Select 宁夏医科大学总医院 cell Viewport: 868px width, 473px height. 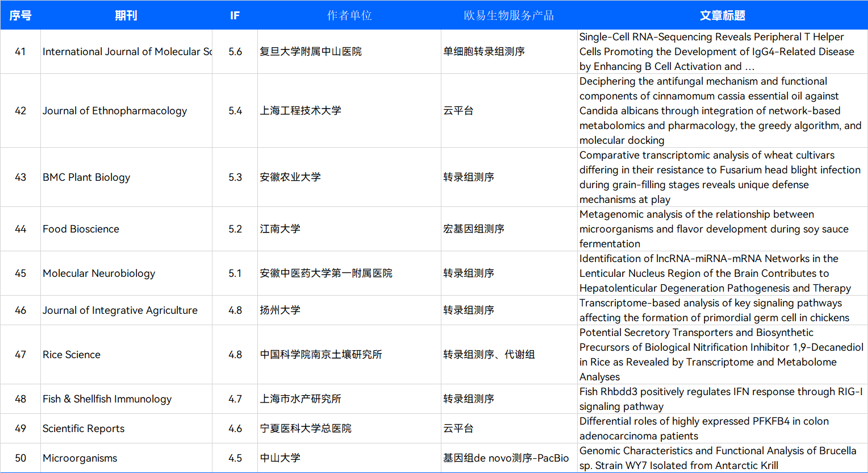(x=349, y=429)
